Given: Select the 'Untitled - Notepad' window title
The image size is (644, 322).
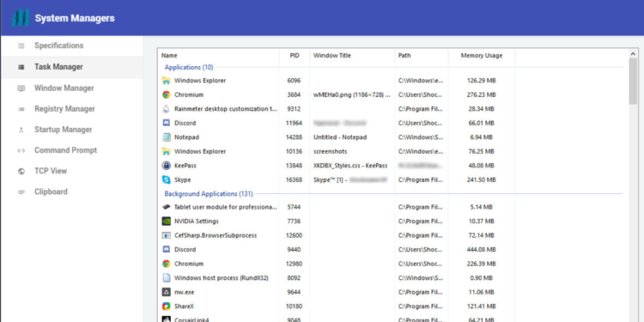Looking at the screenshot, I should [x=340, y=137].
